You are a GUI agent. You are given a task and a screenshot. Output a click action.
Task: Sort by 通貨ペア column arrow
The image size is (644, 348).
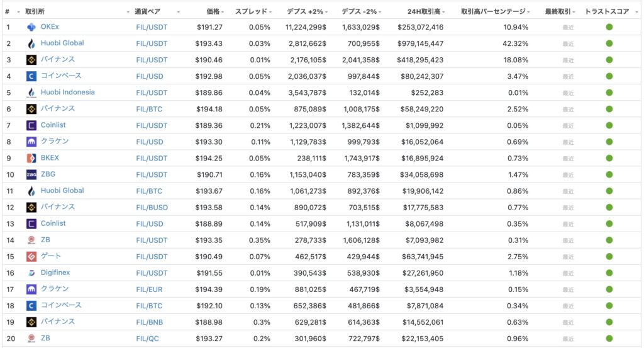coord(178,12)
